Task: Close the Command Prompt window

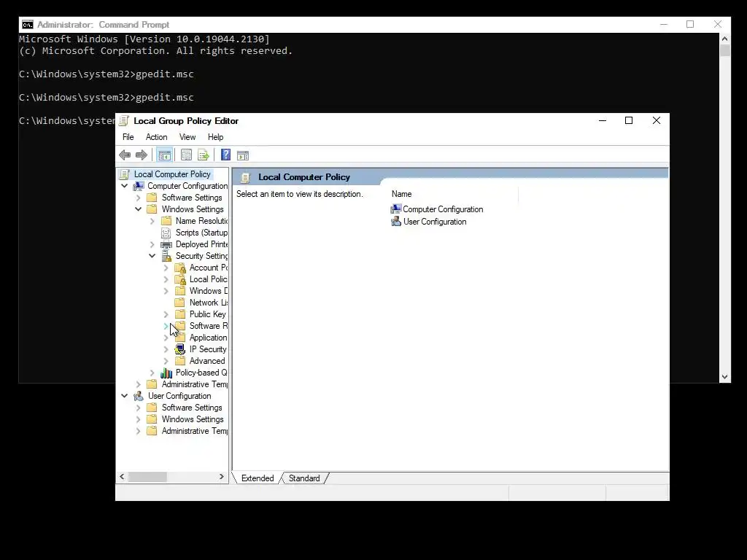Action: [x=718, y=24]
